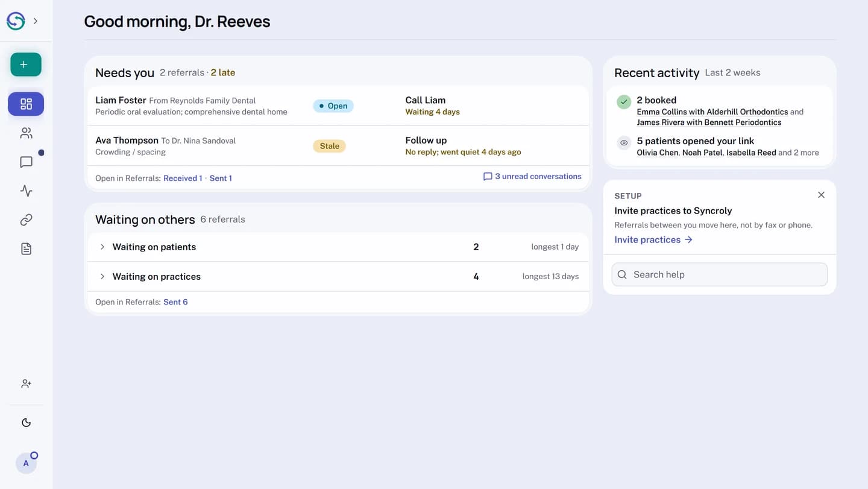Open the activity pulse icon in sidebar

pyautogui.click(x=26, y=191)
